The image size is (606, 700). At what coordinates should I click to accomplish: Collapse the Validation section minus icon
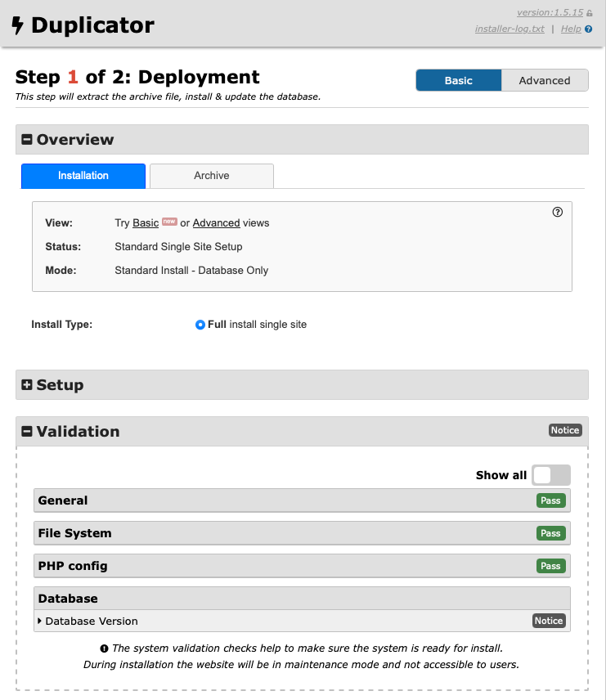click(x=26, y=432)
